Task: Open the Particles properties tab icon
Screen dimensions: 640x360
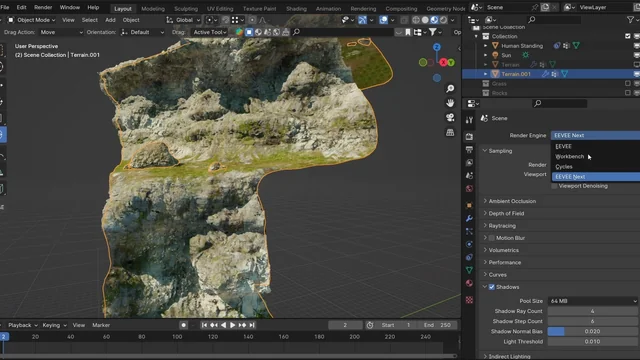Action: point(469,231)
